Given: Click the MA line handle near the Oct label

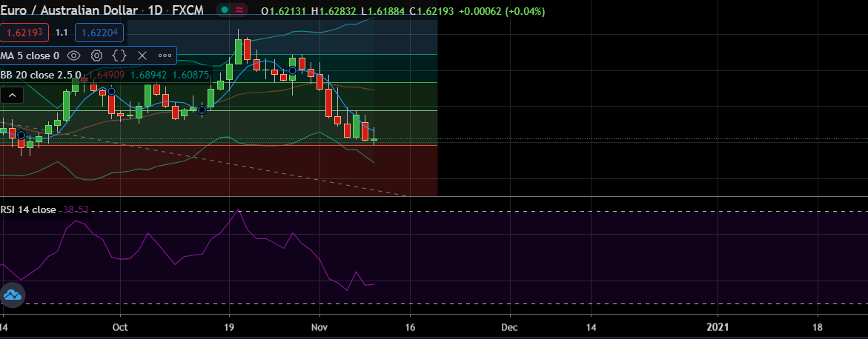Looking at the screenshot, I should pyautogui.click(x=111, y=91).
